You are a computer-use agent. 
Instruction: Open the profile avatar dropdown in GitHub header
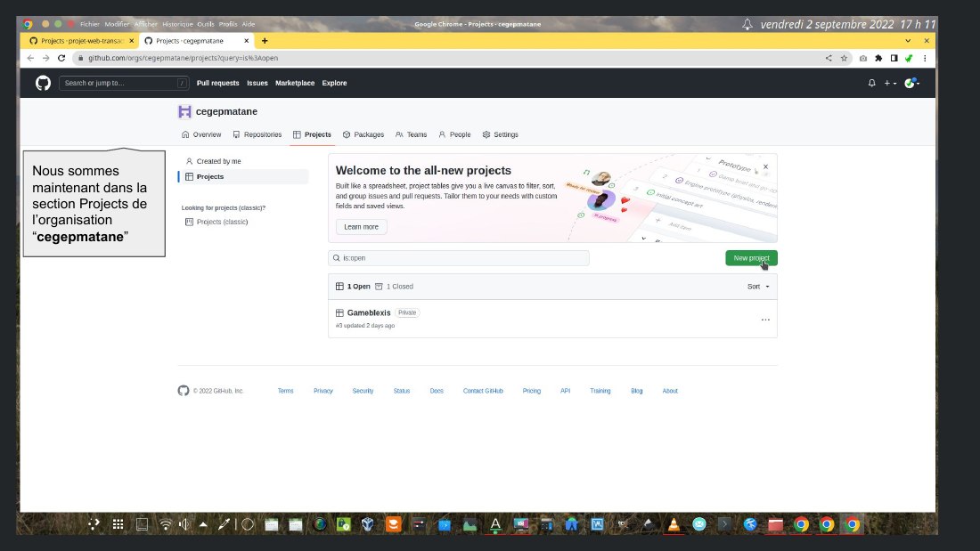coord(912,83)
